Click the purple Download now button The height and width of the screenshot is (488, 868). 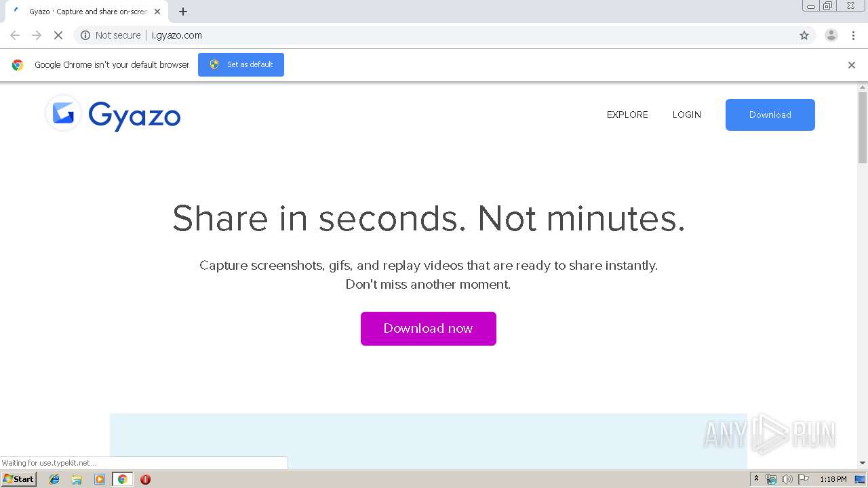pos(428,329)
